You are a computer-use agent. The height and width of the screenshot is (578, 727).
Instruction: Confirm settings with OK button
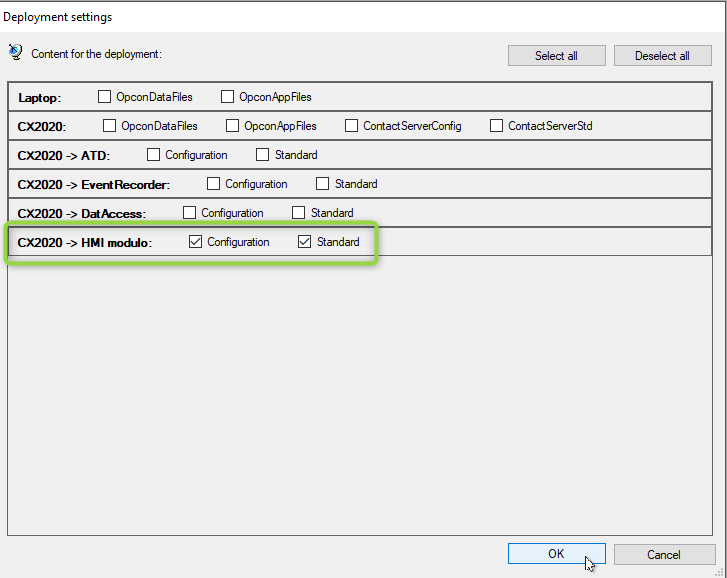click(x=556, y=554)
